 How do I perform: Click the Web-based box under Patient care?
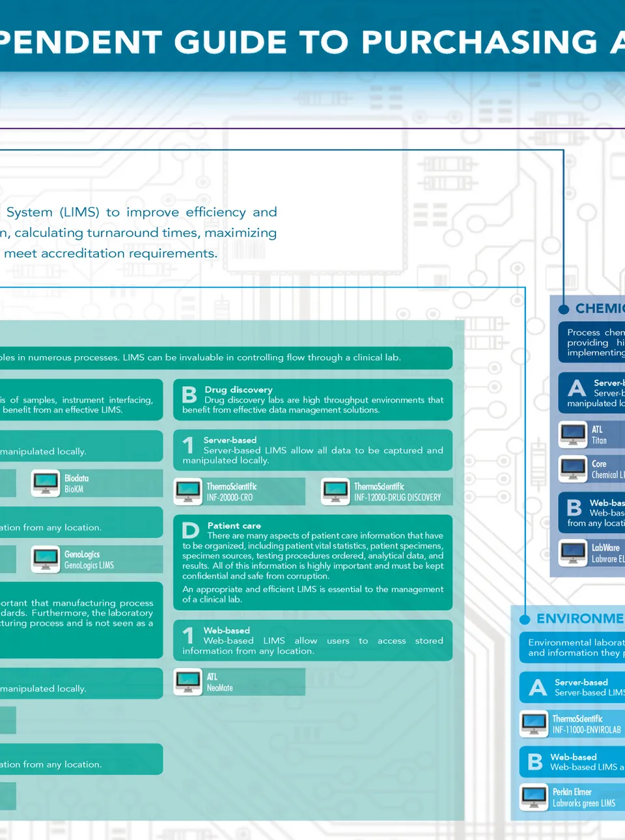point(312,641)
